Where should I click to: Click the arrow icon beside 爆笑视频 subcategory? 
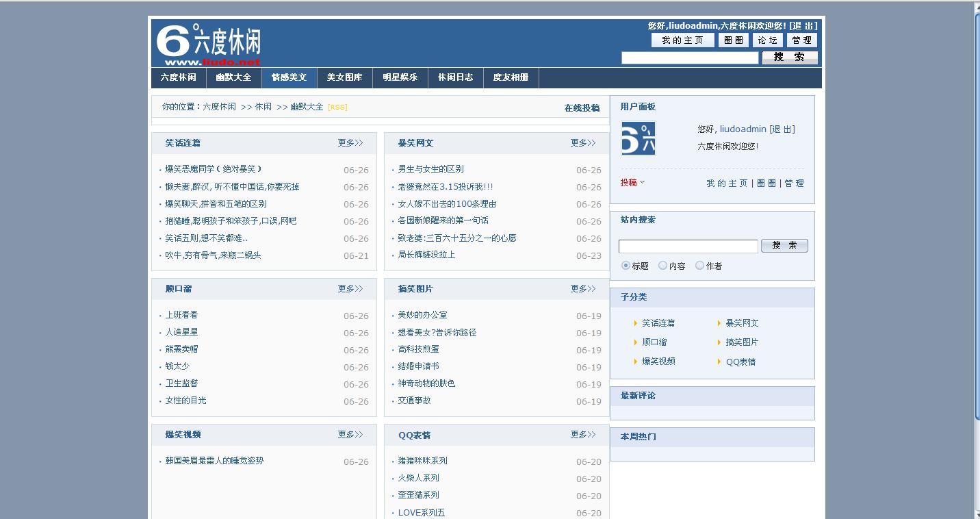636,362
